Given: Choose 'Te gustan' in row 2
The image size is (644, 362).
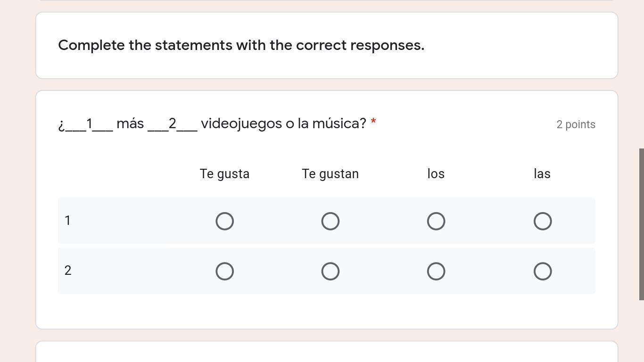Looking at the screenshot, I should tap(330, 271).
